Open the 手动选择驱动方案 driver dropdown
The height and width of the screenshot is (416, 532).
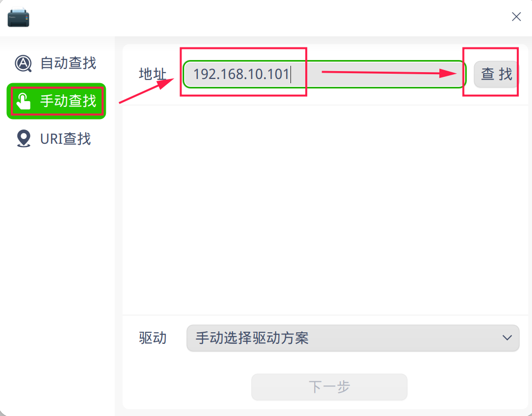click(x=353, y=338)
